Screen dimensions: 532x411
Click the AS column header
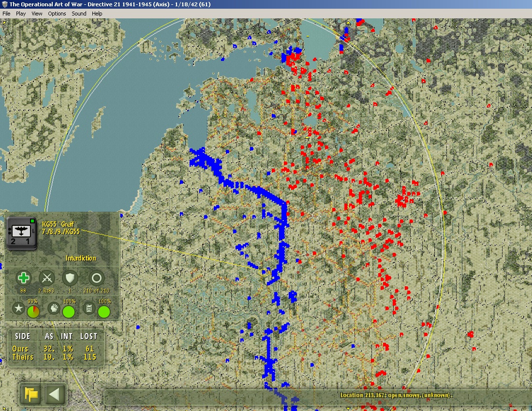(49, 336)
